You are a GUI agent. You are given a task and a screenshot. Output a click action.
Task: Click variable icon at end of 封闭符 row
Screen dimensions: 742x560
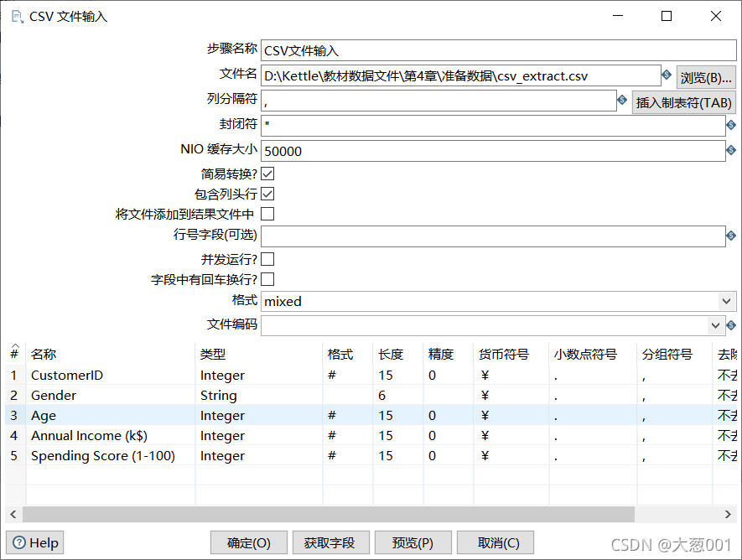coord(731,124)
